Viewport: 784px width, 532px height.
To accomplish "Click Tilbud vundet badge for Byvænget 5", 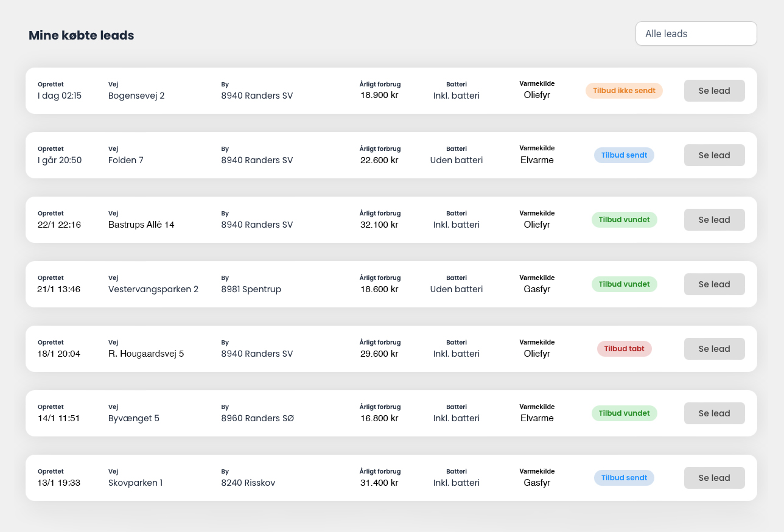I will click(624, 413).
